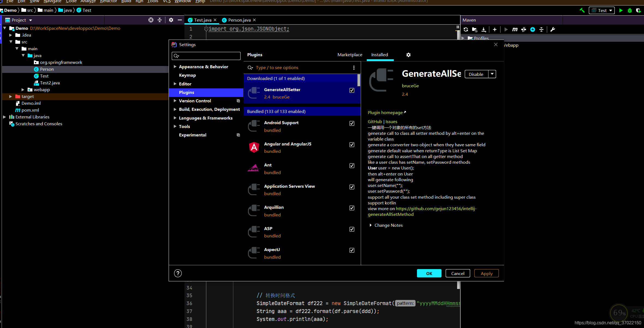644x328 pixels.
Task: Switch to Marketplace tab
Action: pos(350,55)
